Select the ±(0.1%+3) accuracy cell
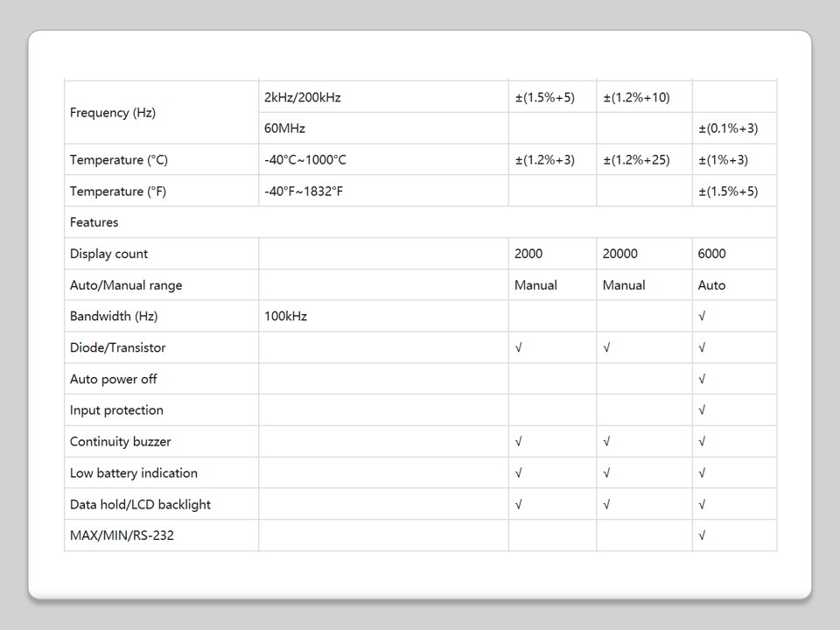The height and width of the screenshot is (630, 840). [x=728, y=129]
